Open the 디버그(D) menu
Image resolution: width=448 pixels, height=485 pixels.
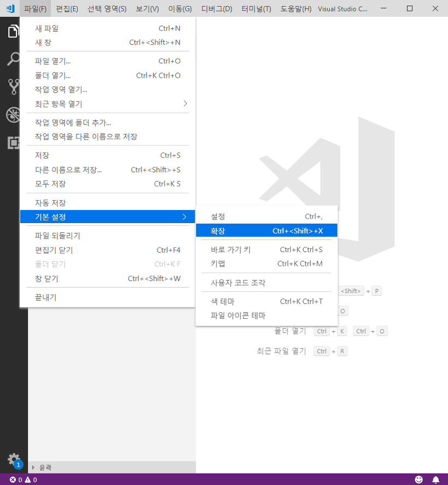(x=216, y=9)
